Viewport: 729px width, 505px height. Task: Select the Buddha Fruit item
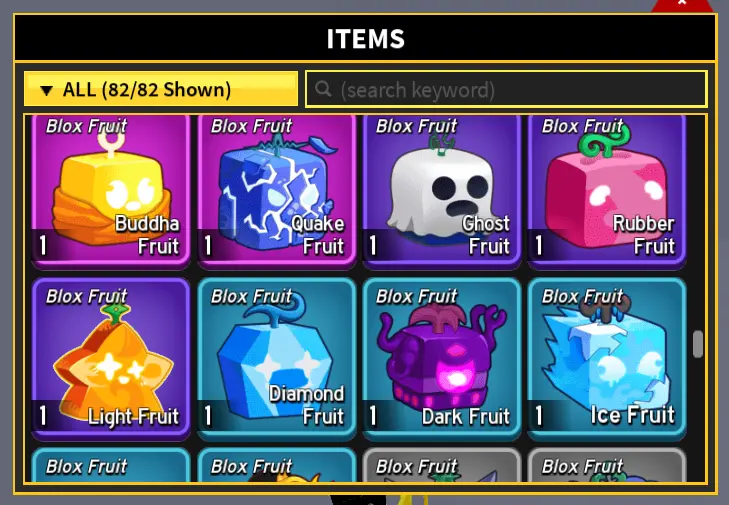click(111, 192)
